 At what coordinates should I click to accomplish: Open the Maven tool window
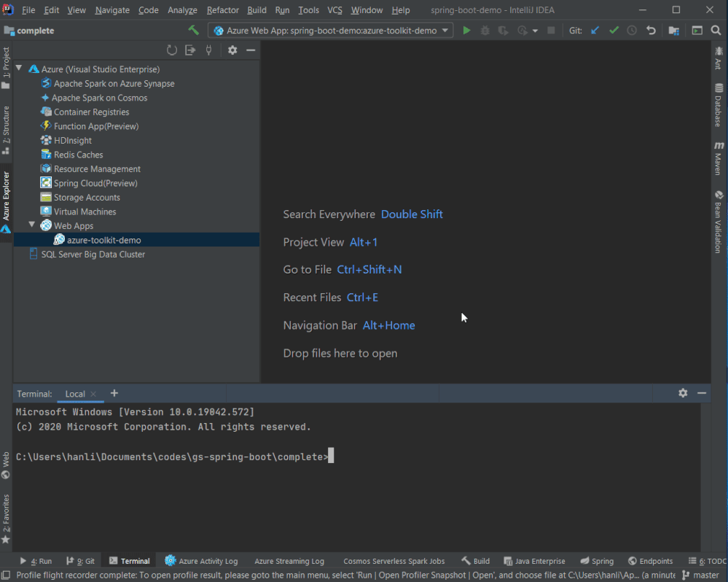[719, 159]
